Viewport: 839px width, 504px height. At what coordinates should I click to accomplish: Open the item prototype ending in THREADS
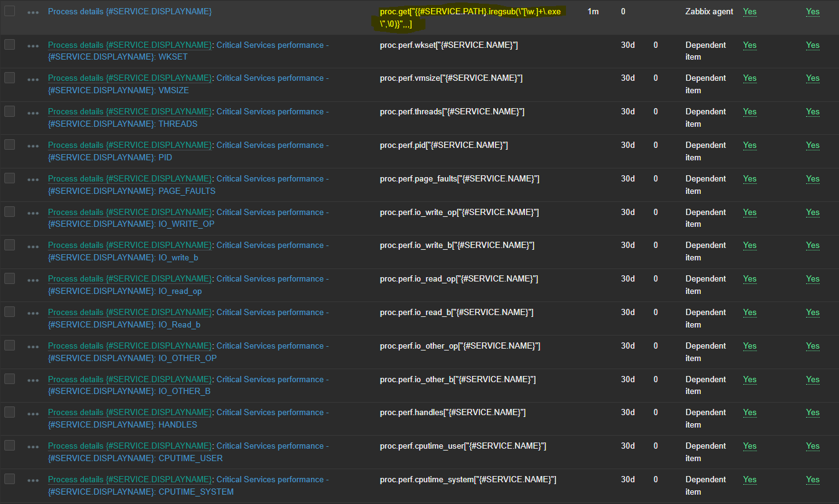coord(188,118)
